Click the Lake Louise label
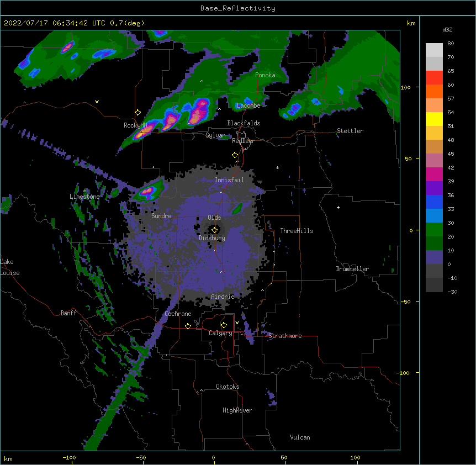476x465 pixels. click(x=10, y=267)
